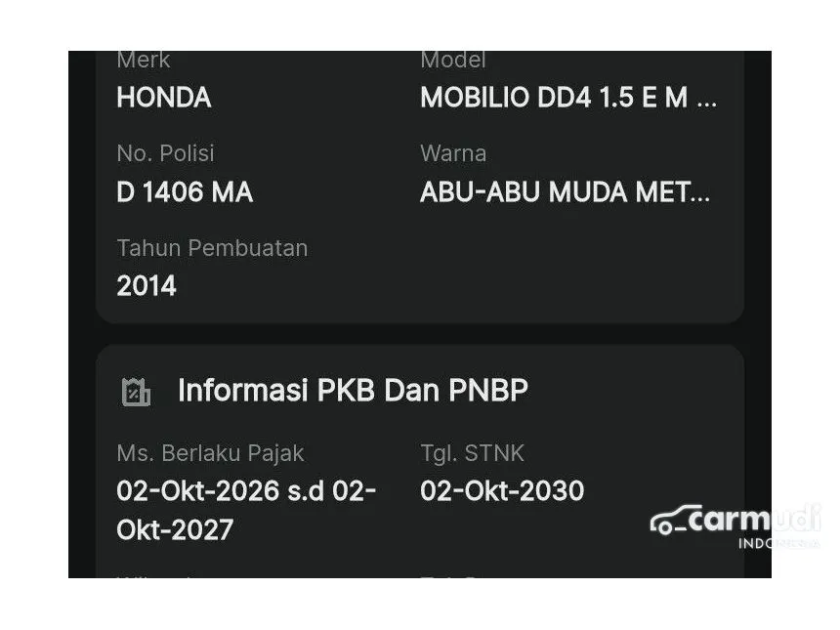Click the PKB tax information icon
Image resolution: width=840 pixels, height=630 pixels.
[136, 392]
